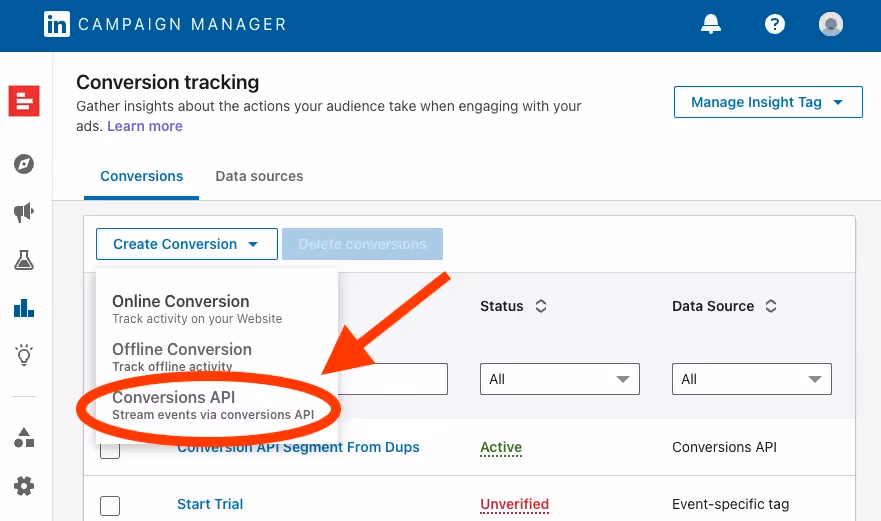This screenshot has height=521, width=881.
Task: Expand the Manage Insight Tag dropdown
Action: click(x=768, y=102)
